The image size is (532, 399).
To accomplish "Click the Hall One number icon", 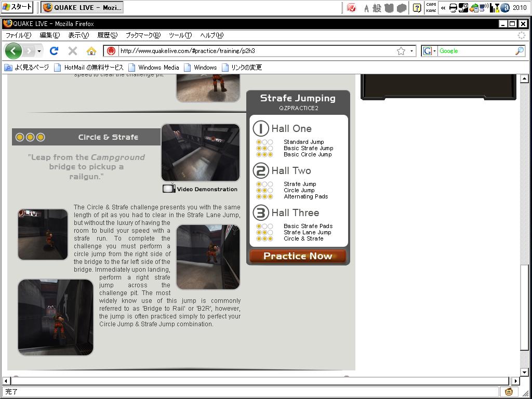I will [x=261, y=128].
